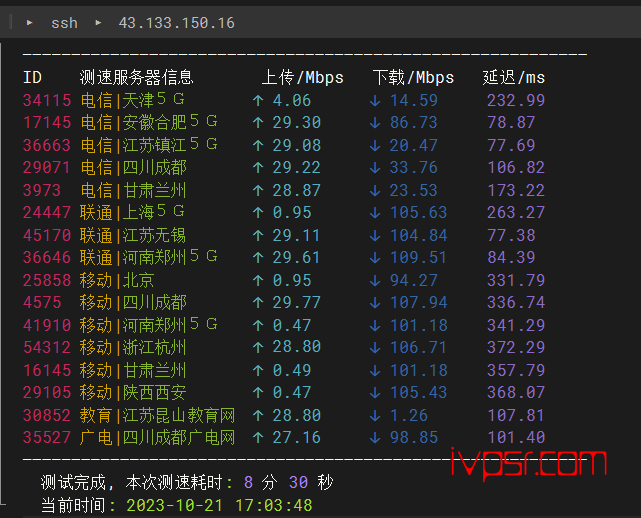Click the timestamp 2023-10-21 17:03:48
641x518 pixels.
point(219,505)
